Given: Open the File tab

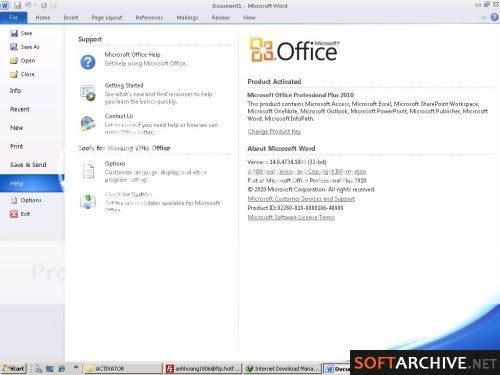Looking at the screenshot, I should [14, 18].
